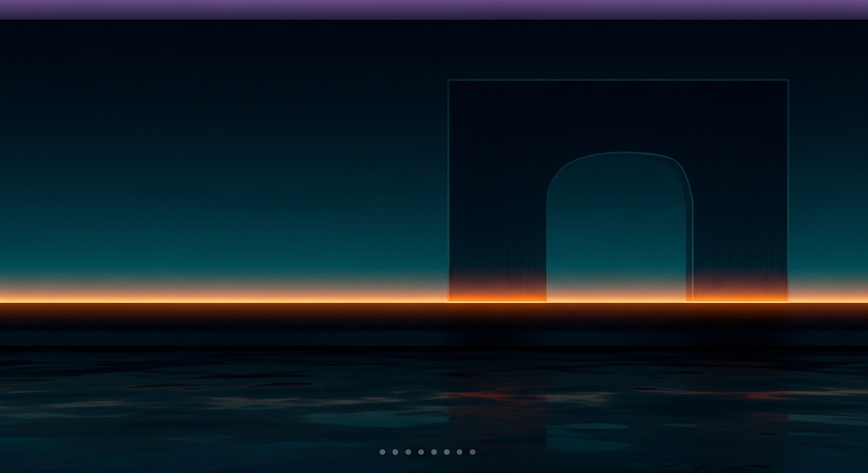Screen dimensions: 868x473
Task: Select the first page indicator dot
Action: (x=382, y=452)
